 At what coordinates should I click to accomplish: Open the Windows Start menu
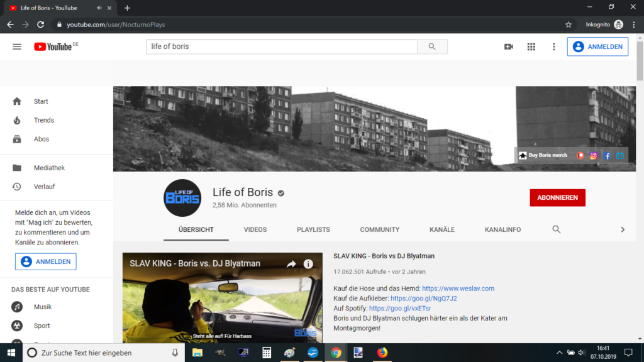click(x=11, y=353)
